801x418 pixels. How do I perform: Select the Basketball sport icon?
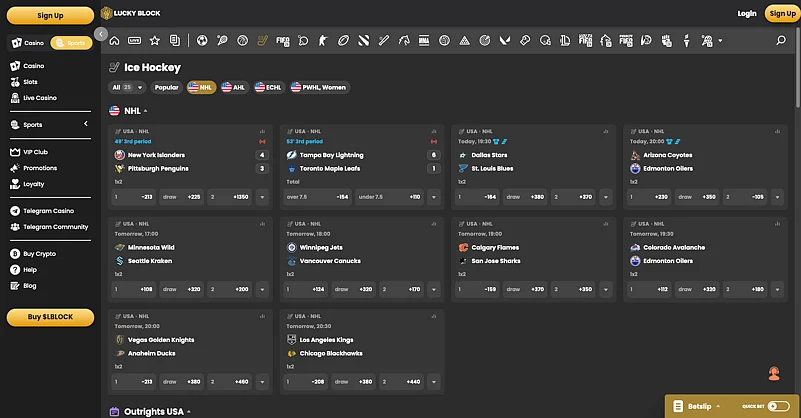pos(242,41)
